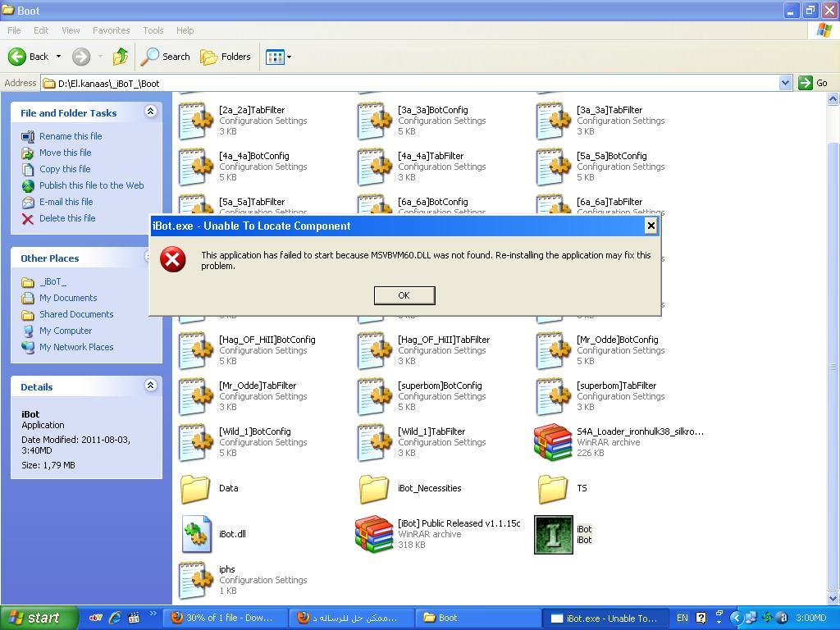Select the [superbom]TabFilter file icon

click(553, 396)
